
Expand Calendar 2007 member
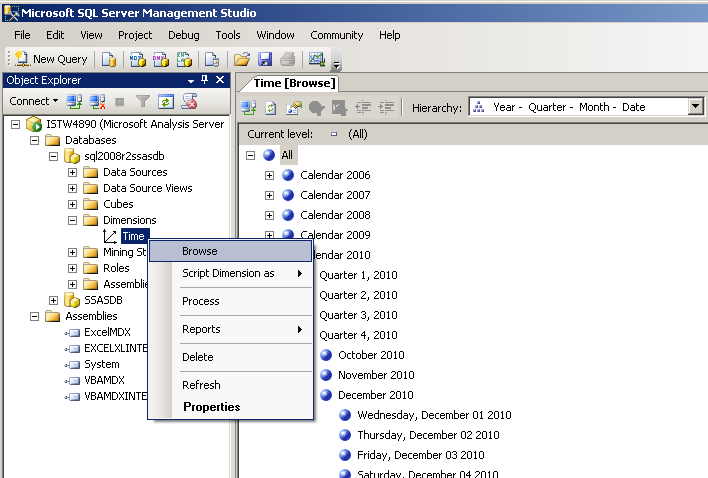tap(269, 195)
